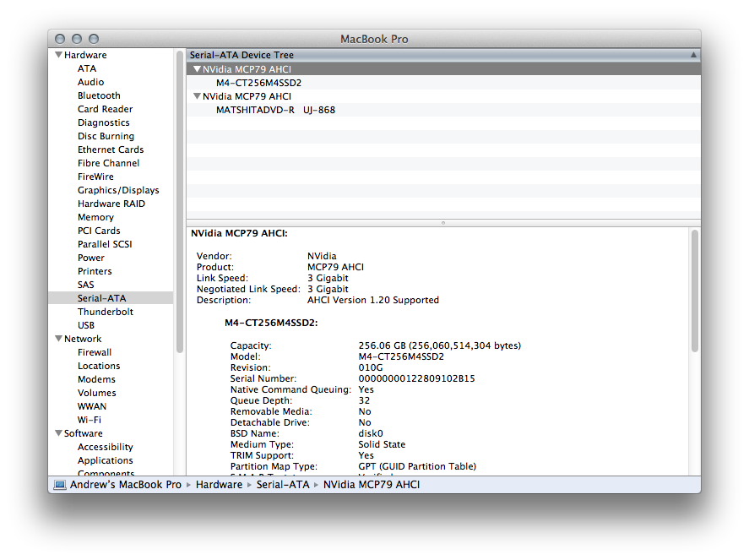Screen dimensions: 749x560
Task: Click the Description value AHCI Version 1.20 Supported
Action: [x=373, y=300]
